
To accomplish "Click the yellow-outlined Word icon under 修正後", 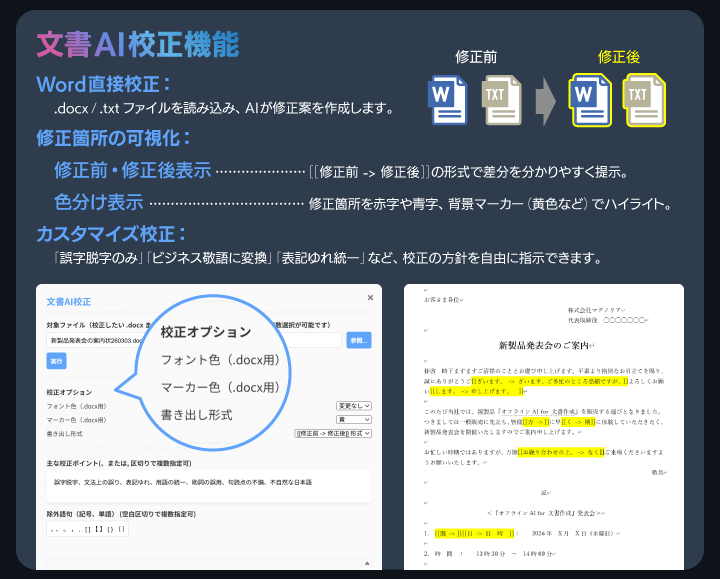I will (590, 100).
